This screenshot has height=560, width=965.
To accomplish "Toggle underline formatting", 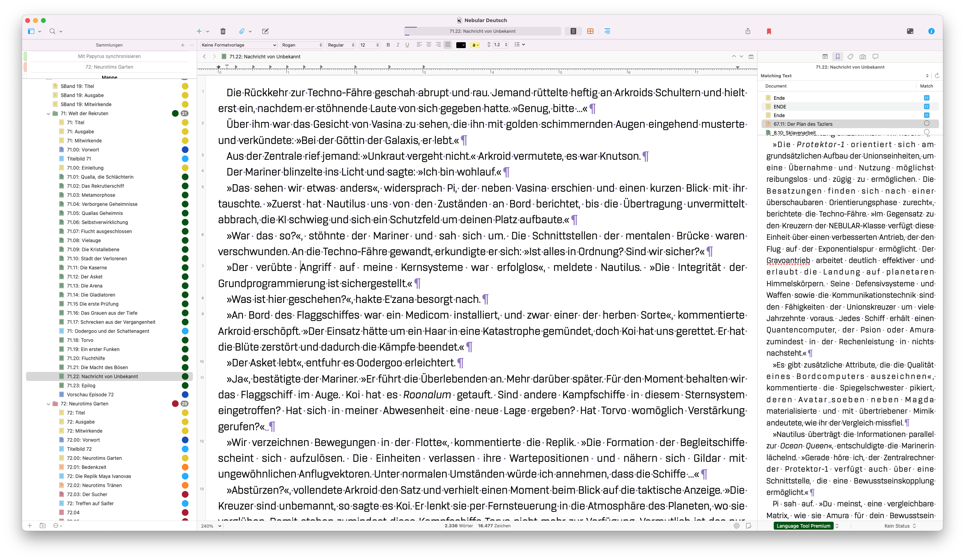I will (x=407, y=45).
